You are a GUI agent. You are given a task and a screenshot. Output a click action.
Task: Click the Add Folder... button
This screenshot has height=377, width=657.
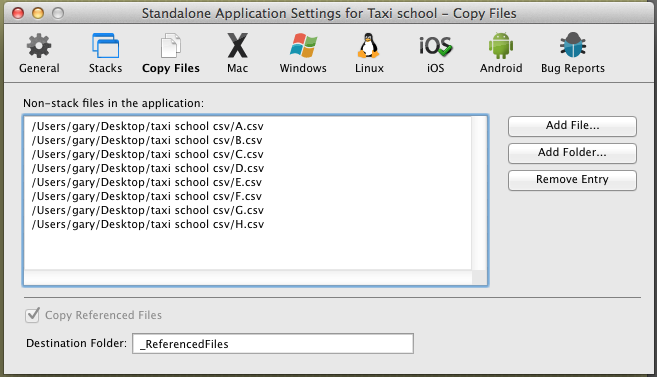click(572, 153)
